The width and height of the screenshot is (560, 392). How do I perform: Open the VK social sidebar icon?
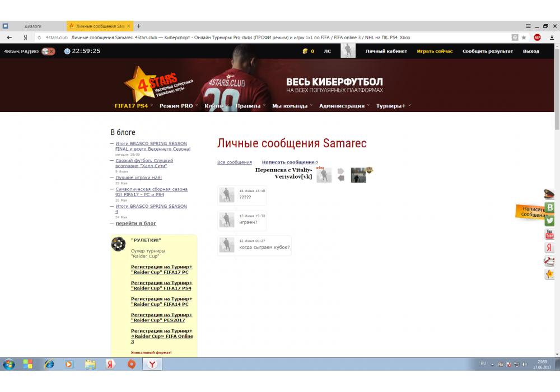[550, 207]
